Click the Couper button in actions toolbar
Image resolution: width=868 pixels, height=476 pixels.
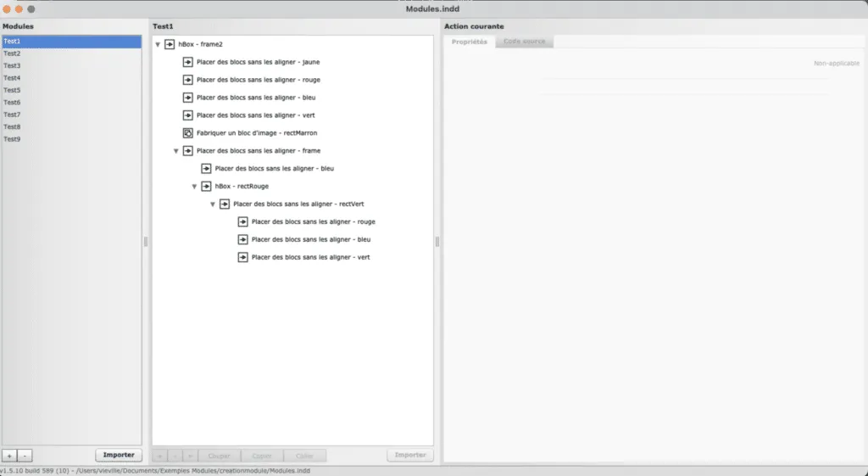coord(220,456)
